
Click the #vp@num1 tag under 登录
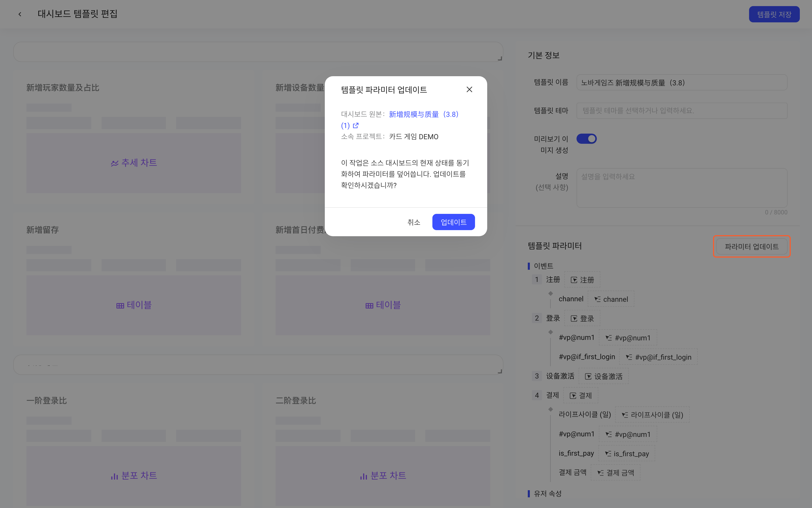coord(628,338)
